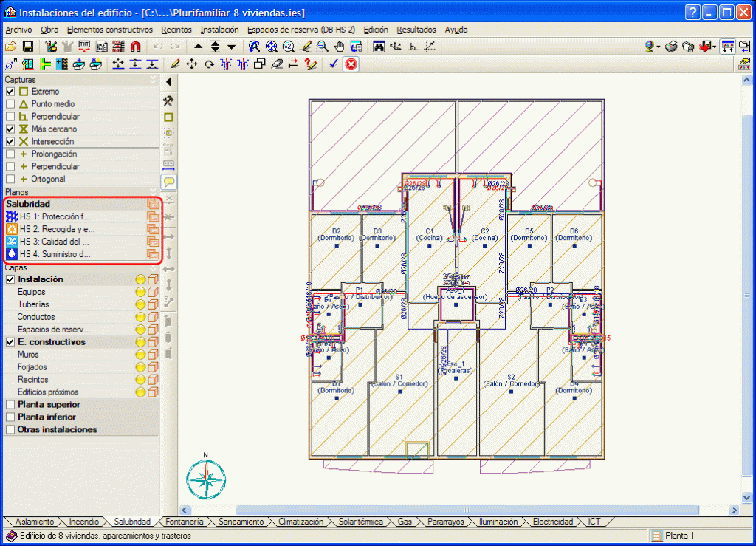Open the Instalación menu
This screenshot has width=756, height=546.
pyautogui.click(x=219, y=30)
